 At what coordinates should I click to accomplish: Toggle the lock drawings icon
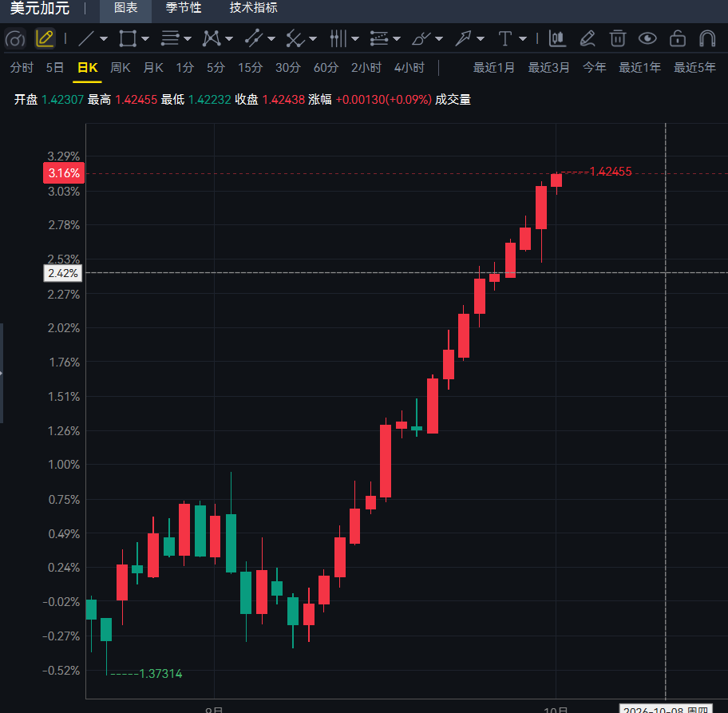[678, 38]
